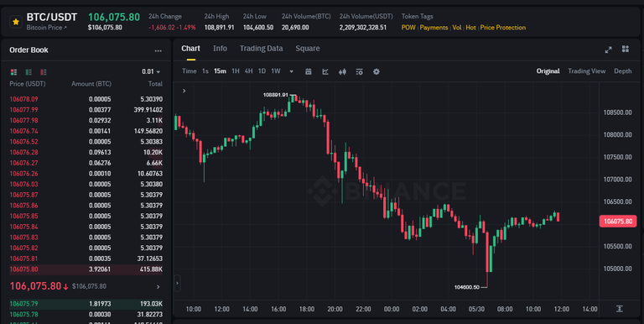Select ask price 106076.27
Viewport: 644px width, 324px height.
[23, 163]
